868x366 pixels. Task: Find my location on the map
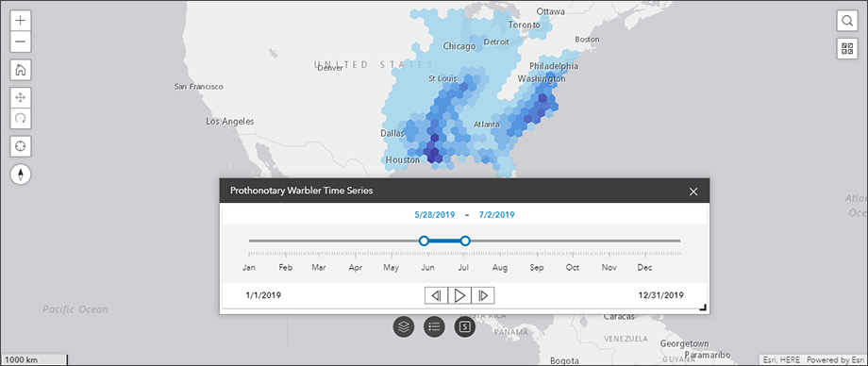(21, 146)
